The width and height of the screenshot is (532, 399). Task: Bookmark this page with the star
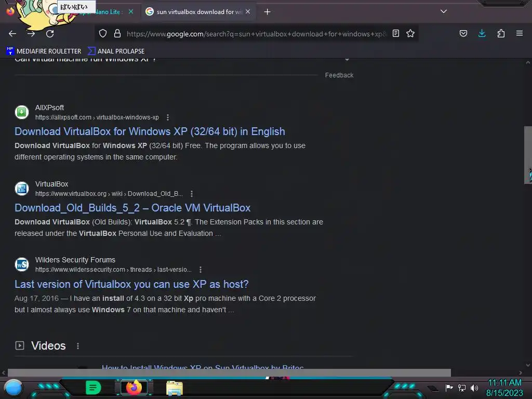[x=410, y=34]
